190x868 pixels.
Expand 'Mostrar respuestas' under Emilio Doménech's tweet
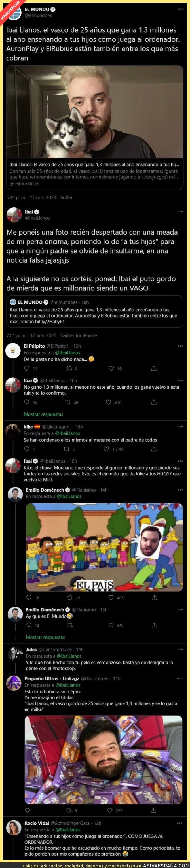45,637
